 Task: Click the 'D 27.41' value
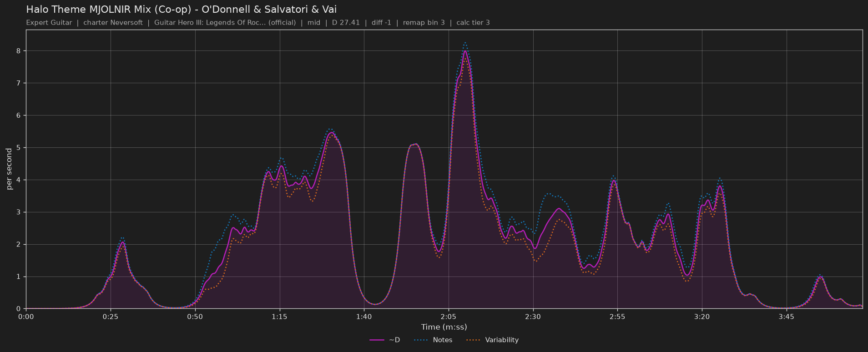346,23
